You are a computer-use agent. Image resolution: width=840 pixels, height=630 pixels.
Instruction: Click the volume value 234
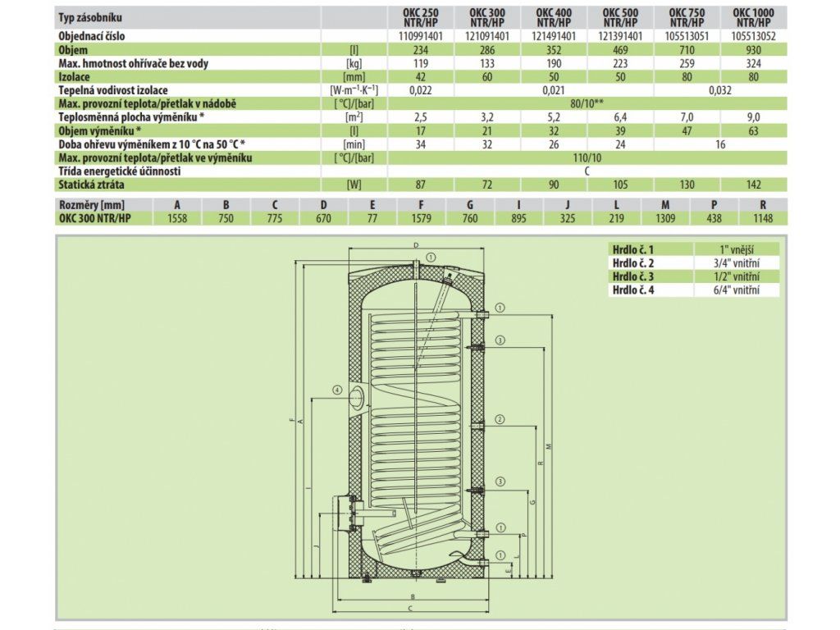tap(421, 50)
